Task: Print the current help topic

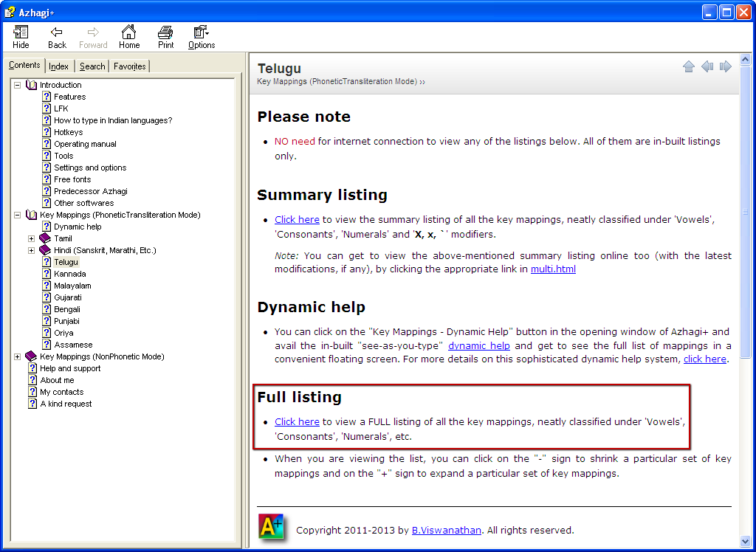Action: pos(165,37)
